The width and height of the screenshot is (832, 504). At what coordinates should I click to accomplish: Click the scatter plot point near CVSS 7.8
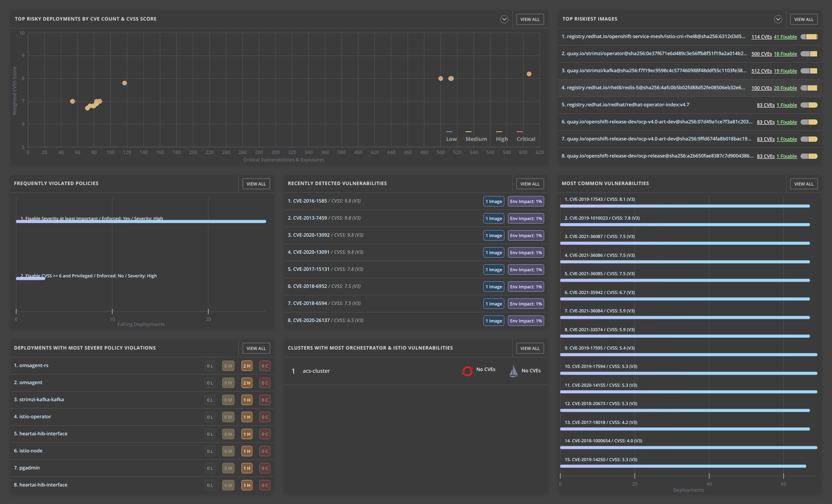pos(124,83)
